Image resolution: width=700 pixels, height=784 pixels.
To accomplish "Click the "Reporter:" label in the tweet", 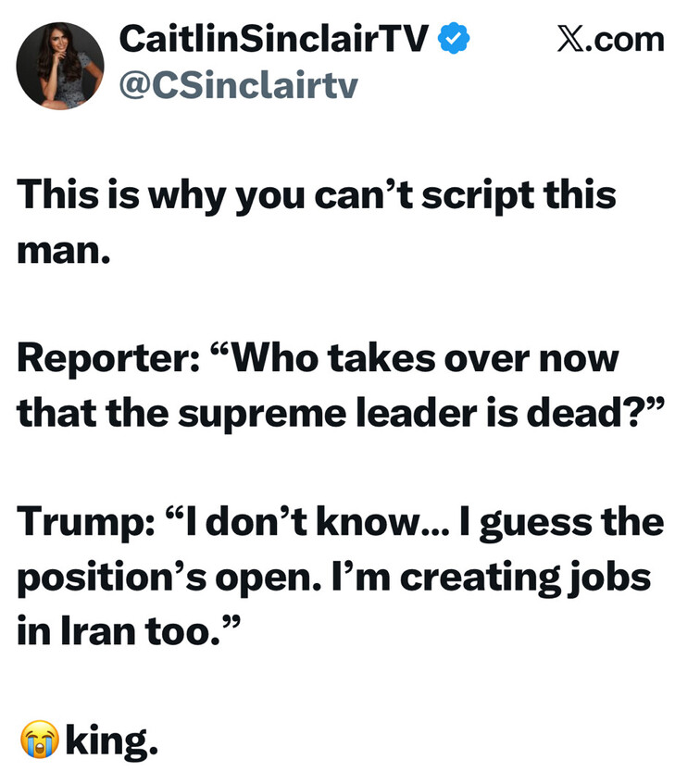I will pos(103,358).
